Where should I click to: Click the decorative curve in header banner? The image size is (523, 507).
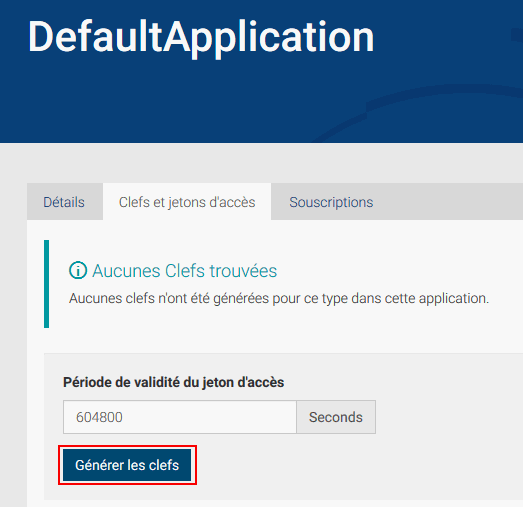click(x=434, y=97)
